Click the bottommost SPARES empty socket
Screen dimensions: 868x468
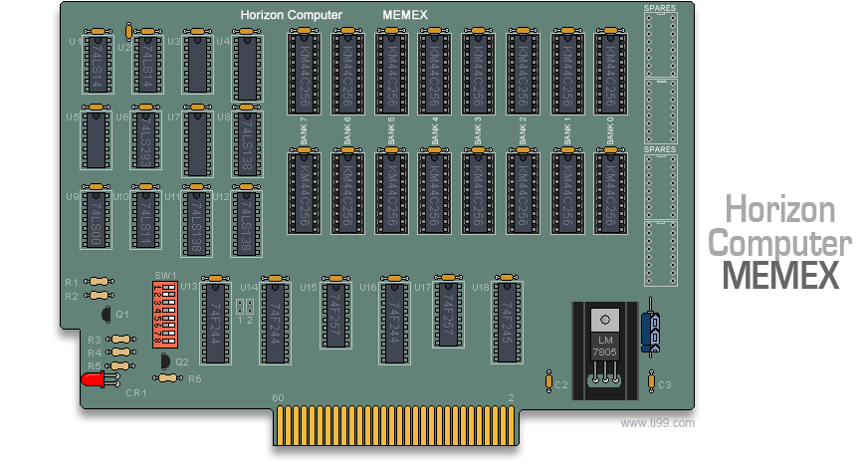coord(661,254)
